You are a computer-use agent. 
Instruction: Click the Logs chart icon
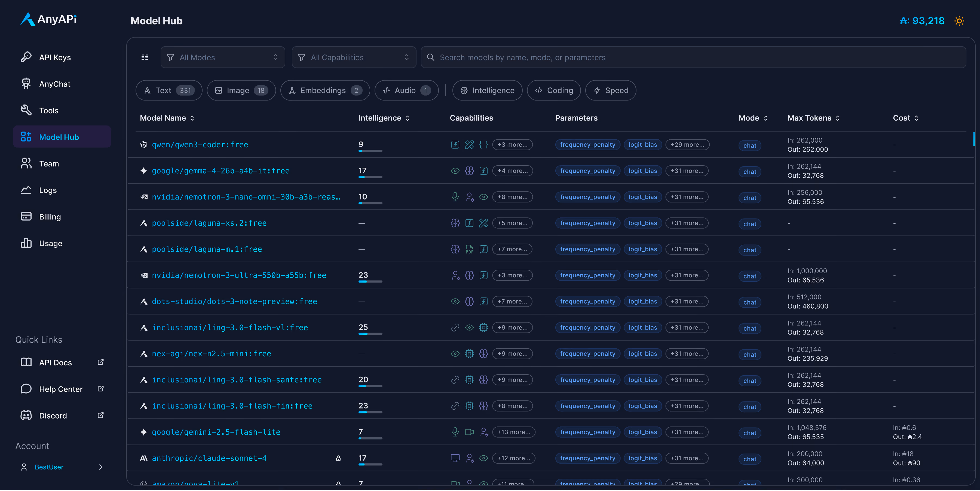(26, 190)
